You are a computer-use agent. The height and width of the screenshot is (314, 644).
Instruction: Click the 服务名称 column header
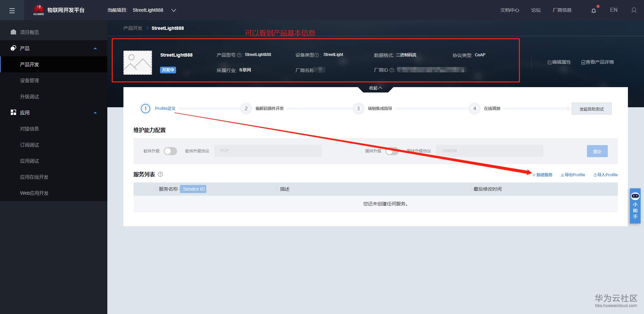point(168,189)
